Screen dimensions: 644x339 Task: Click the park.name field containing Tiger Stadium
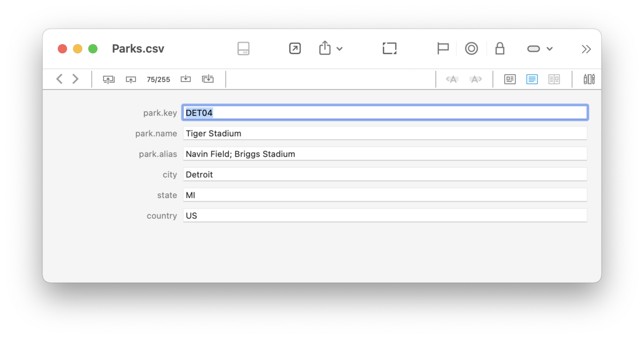[x=385, y=133]
